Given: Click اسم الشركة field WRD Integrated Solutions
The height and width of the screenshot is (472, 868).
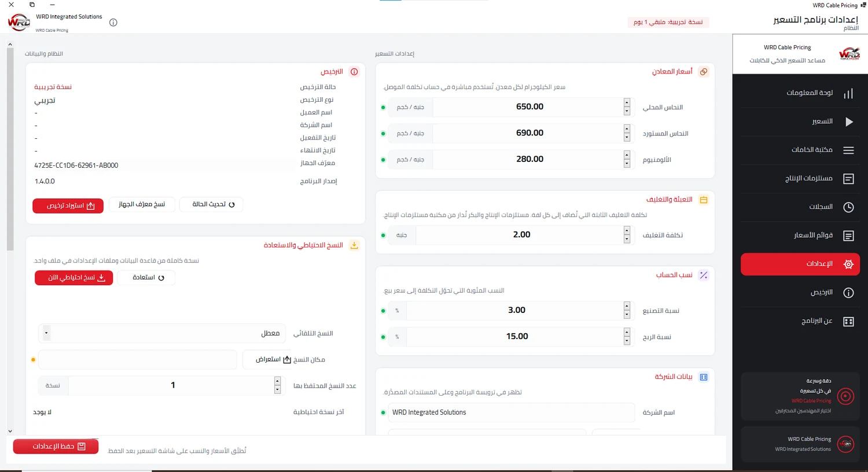Looking at the screenshot, I should (x=512, y=412).
